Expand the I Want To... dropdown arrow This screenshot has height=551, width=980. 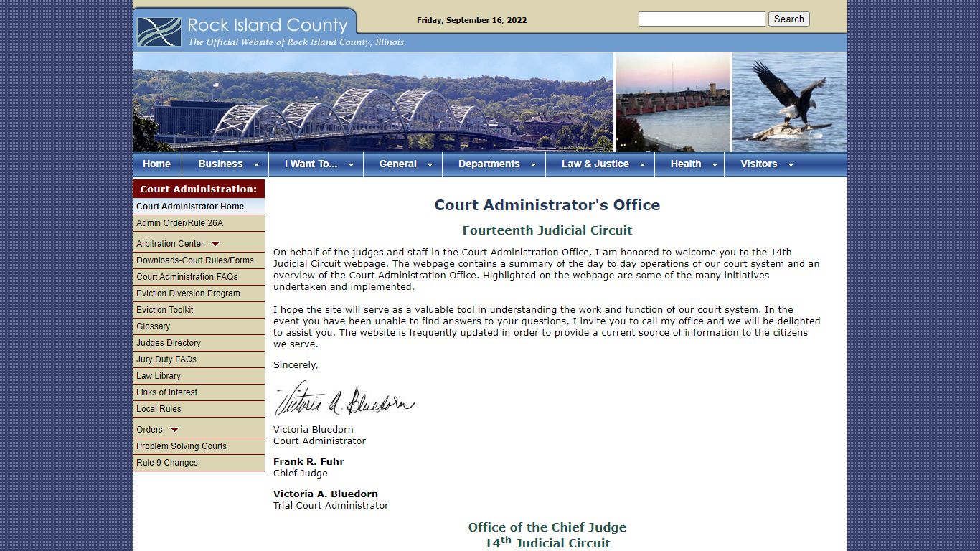click(351, 165)
